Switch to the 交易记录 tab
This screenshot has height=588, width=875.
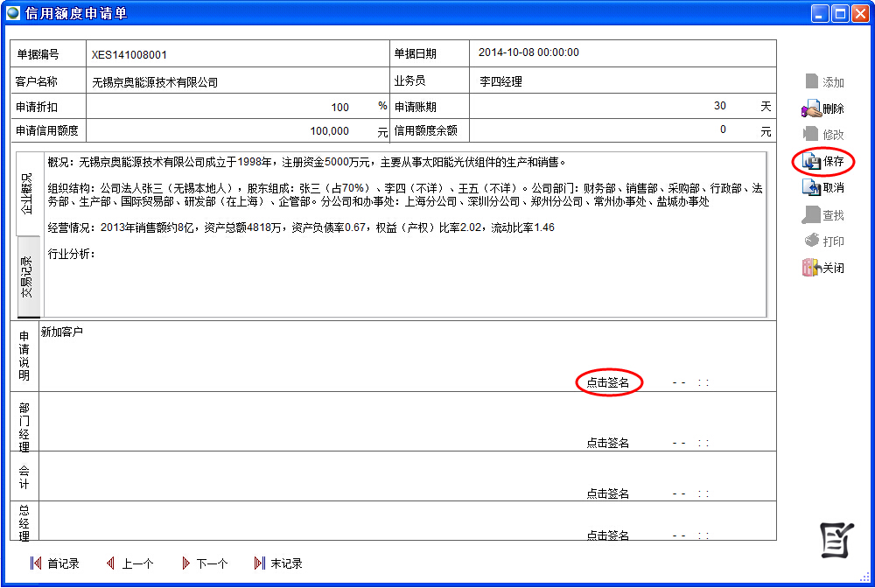click(x=29, y=276)
